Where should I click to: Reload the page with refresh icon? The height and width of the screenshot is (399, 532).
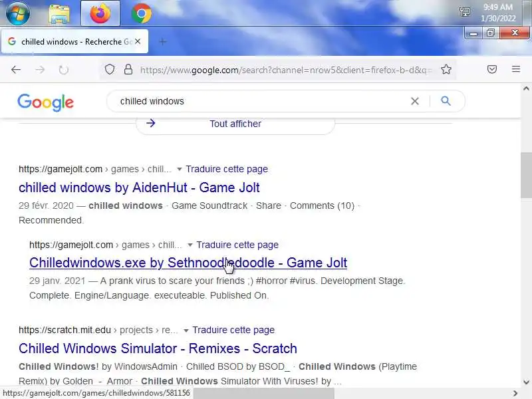[63, 70]
